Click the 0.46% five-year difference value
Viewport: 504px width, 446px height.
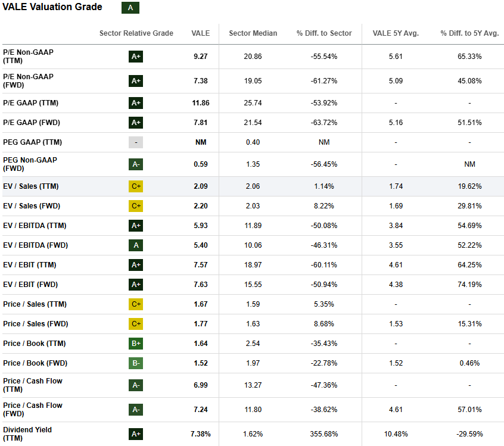coord(469,363)
